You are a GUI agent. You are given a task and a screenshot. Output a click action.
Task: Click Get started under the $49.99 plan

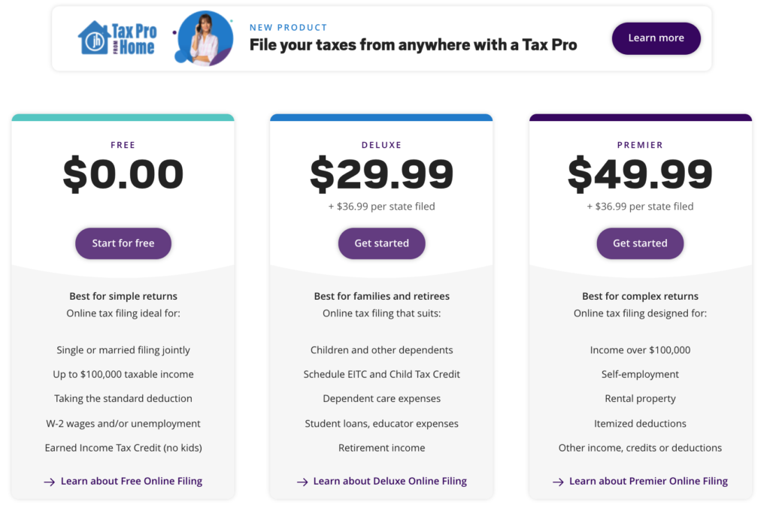click(640, 243)
